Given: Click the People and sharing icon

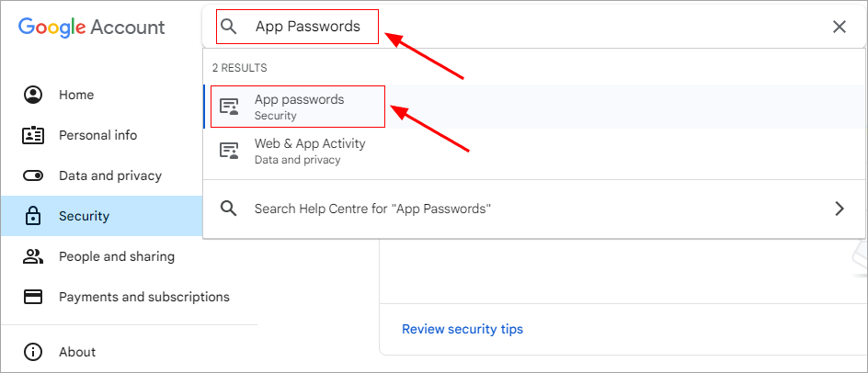Looking at the screenshot, I should coord(33,256).
